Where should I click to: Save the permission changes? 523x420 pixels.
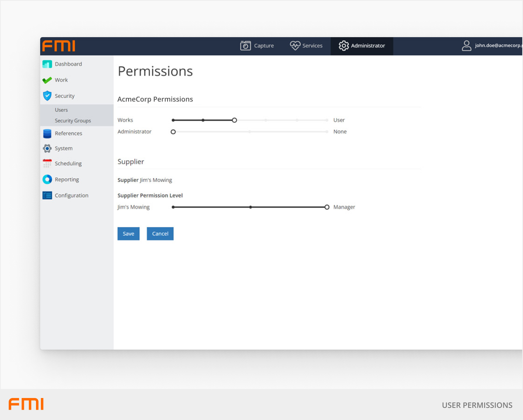128,234
